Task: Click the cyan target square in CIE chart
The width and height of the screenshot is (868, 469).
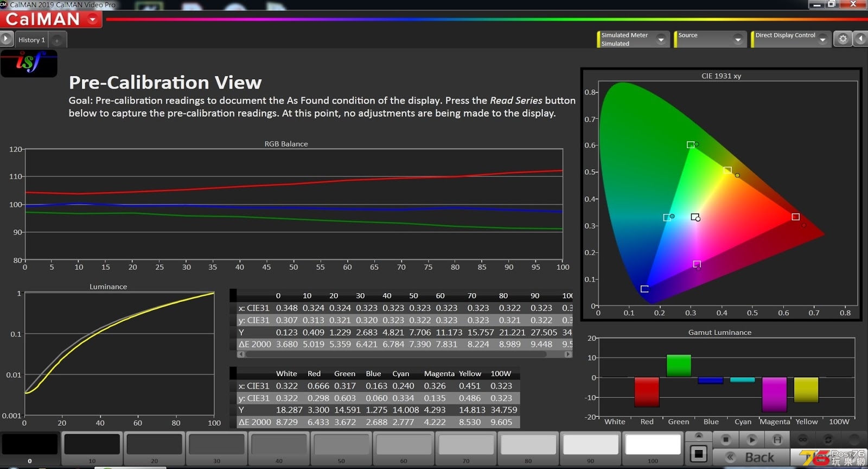Action: click(x=667, y=217)
